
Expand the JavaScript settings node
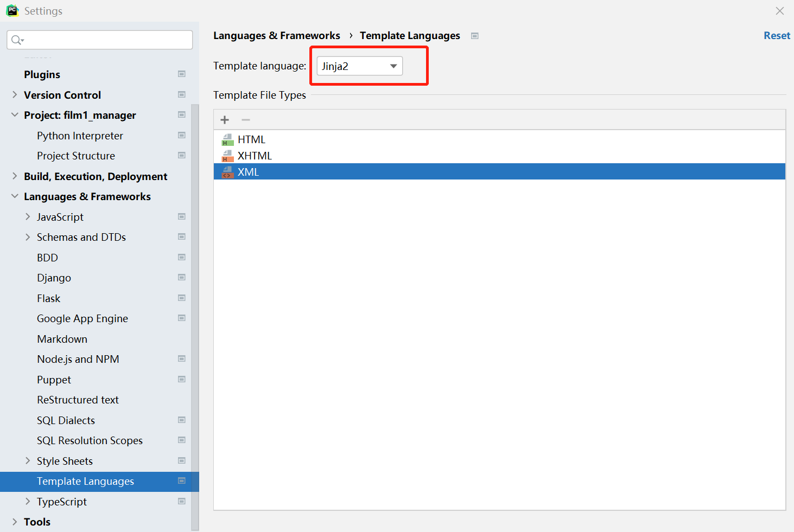click(x=28, y=216)
